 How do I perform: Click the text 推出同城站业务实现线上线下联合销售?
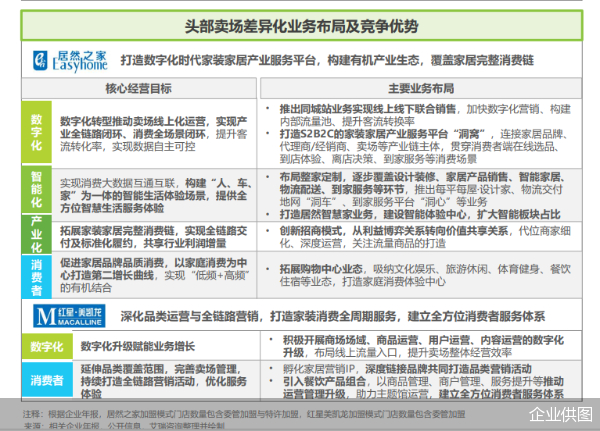click(368, 109)
